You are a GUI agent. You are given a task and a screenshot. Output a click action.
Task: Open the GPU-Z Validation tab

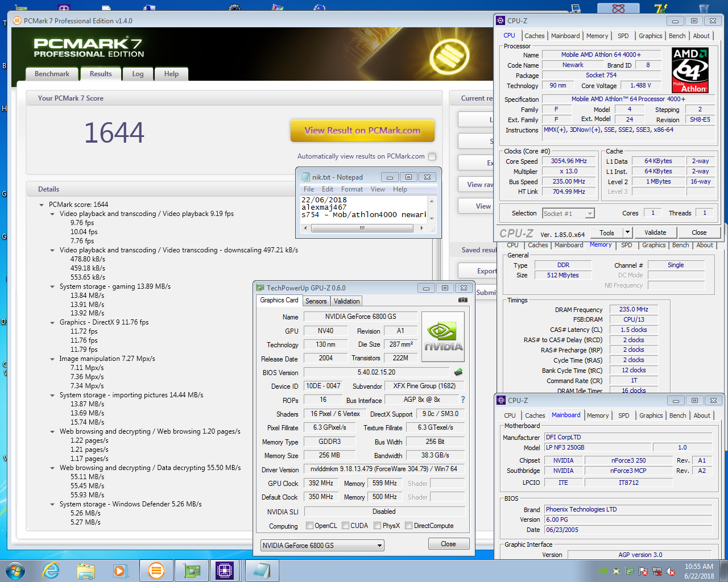point(346,301)
